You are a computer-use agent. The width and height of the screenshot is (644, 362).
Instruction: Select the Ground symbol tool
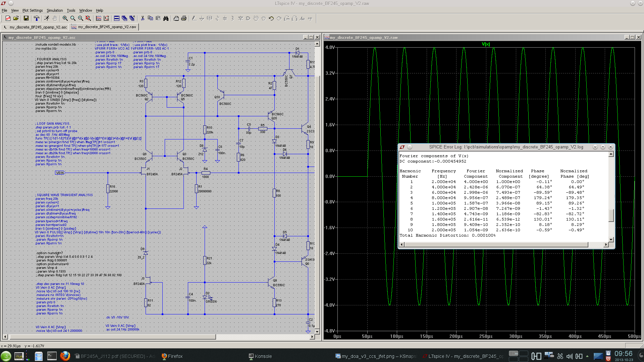pyautogui.click(x=202, y=18)
